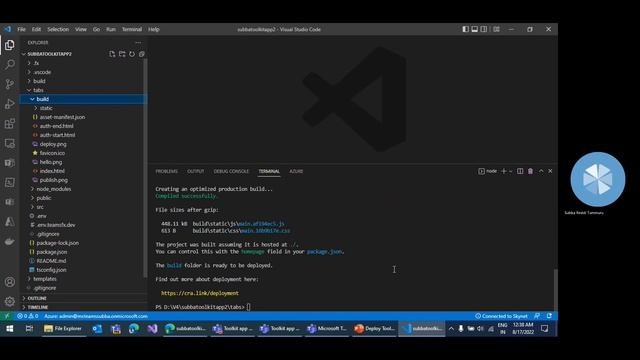This screenshot has height=360, width=640.
Task: Click Azure account status bar entry
Action: tap(96, 316)
